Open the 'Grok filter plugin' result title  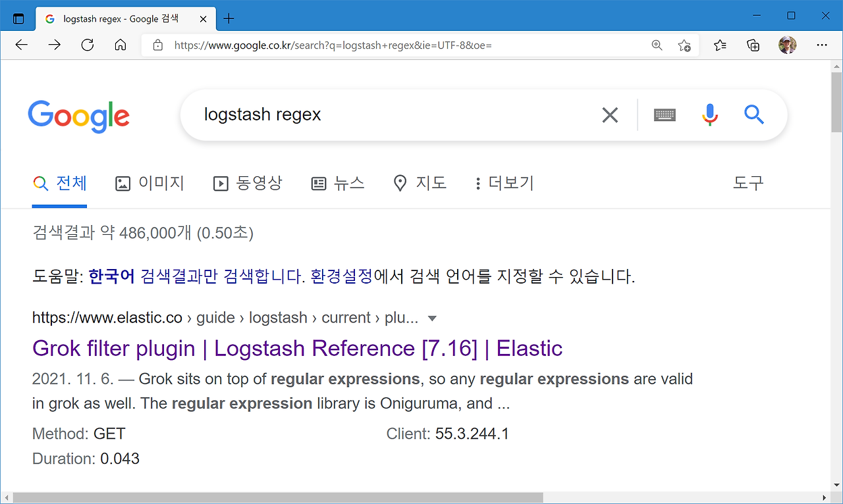click(x=297, y=348)
